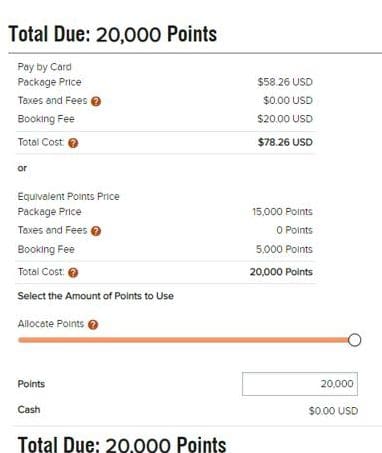Click the 15,000 Points package price
382x453 pixels.
[282, 212]
